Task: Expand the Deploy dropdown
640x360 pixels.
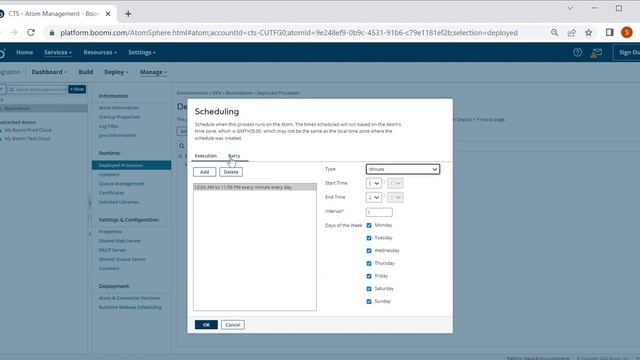Action: click(x=116, y=72)
